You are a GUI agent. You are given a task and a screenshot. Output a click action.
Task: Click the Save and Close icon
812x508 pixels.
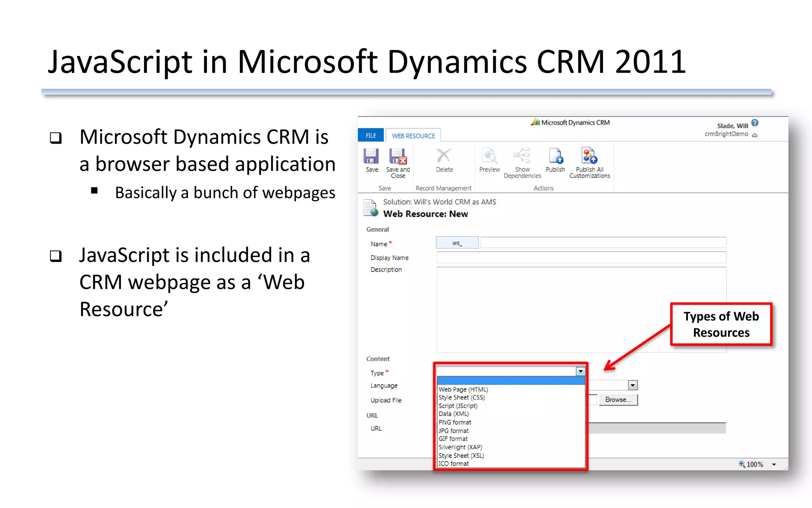click(398, 156)
